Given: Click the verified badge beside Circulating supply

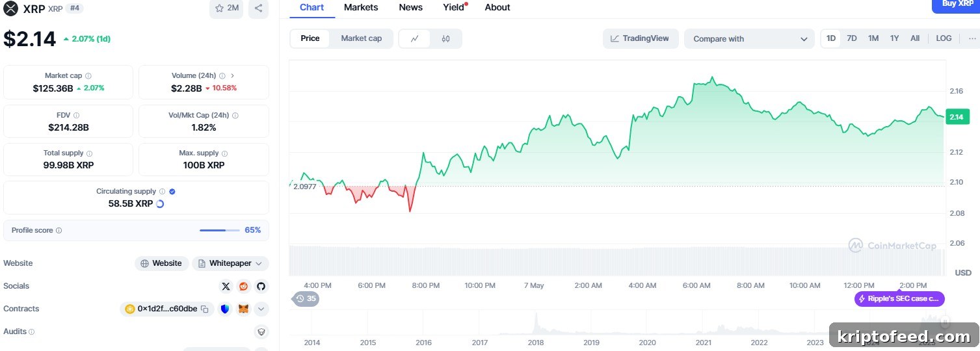Looking at the screenshot, I should pyautogui.click(x=172, y=192).
